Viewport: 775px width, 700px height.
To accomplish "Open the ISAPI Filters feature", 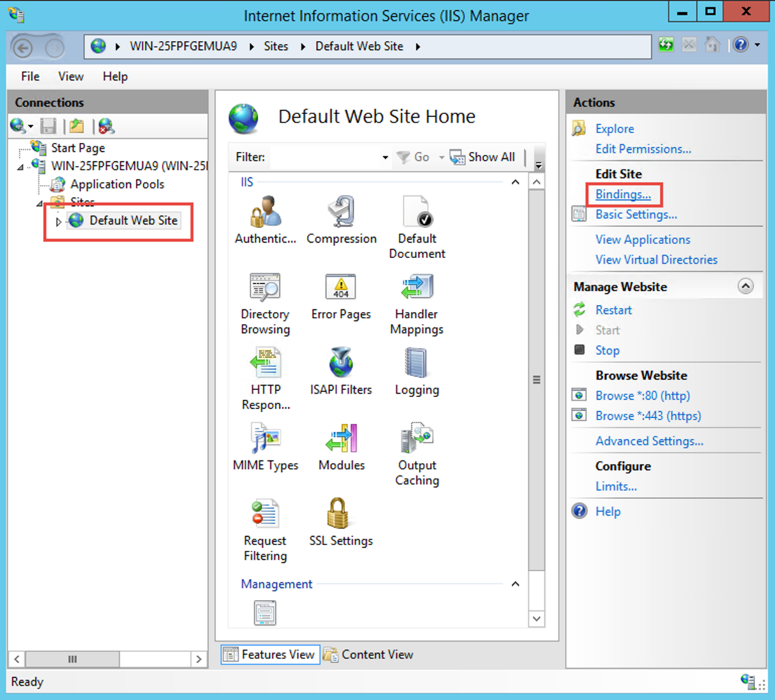I will (x=341, y=371).
